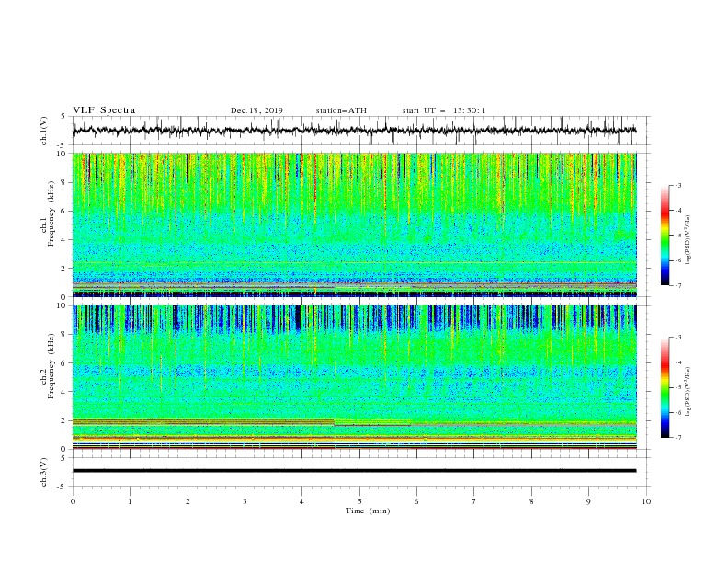
Task: Click time axis tick label "9"
Action: coord(588,501)
